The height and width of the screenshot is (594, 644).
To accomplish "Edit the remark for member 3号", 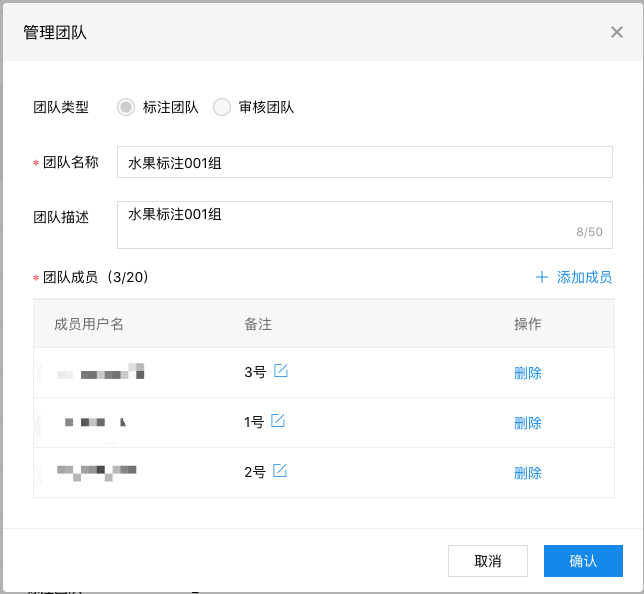I will point(281,371).
